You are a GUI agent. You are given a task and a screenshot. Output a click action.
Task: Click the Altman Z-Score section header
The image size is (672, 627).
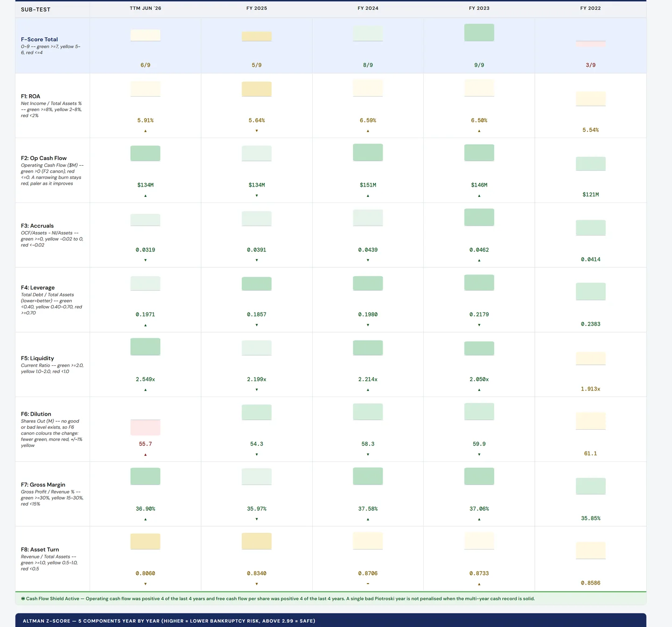(331, 621)
